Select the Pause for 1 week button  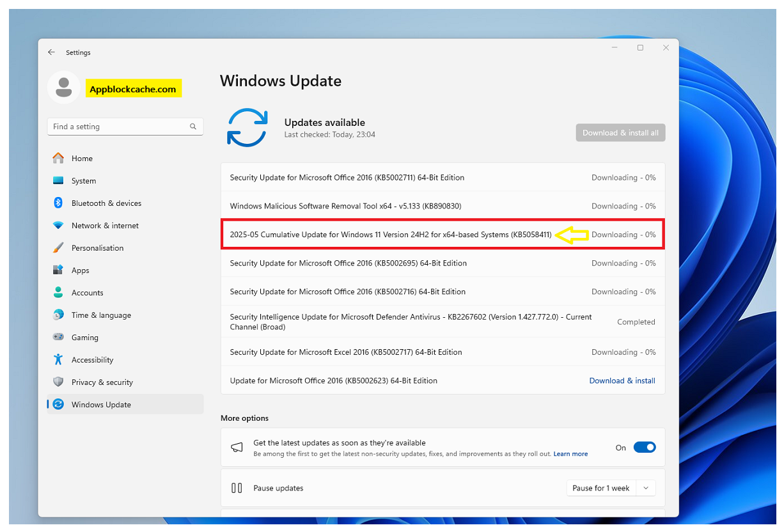600,488
